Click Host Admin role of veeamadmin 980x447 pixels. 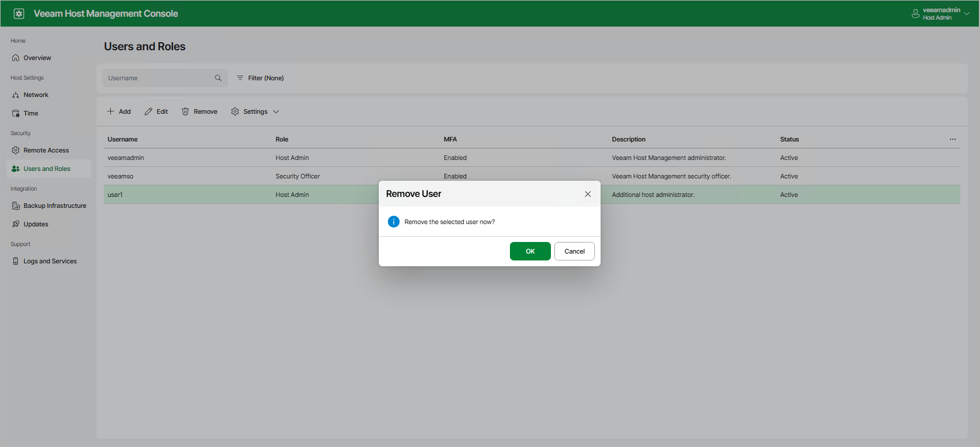tap(292, 158)
